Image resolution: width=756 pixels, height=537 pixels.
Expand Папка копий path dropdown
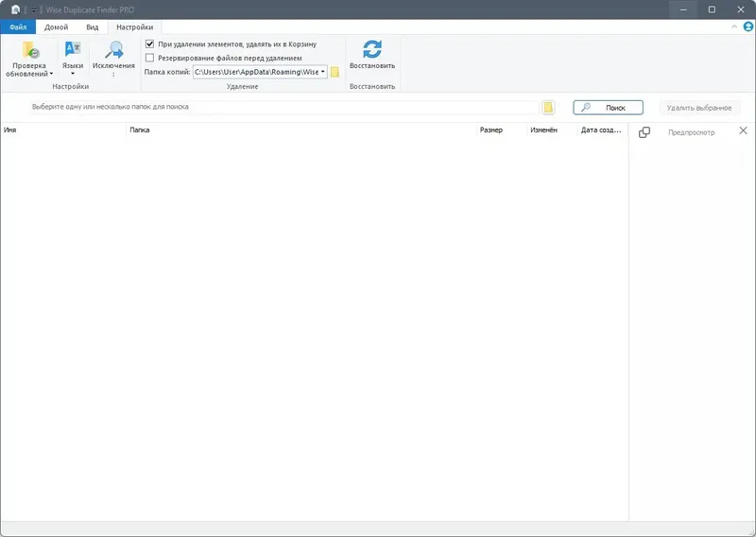pyautogui.click(x=322, y=72)
